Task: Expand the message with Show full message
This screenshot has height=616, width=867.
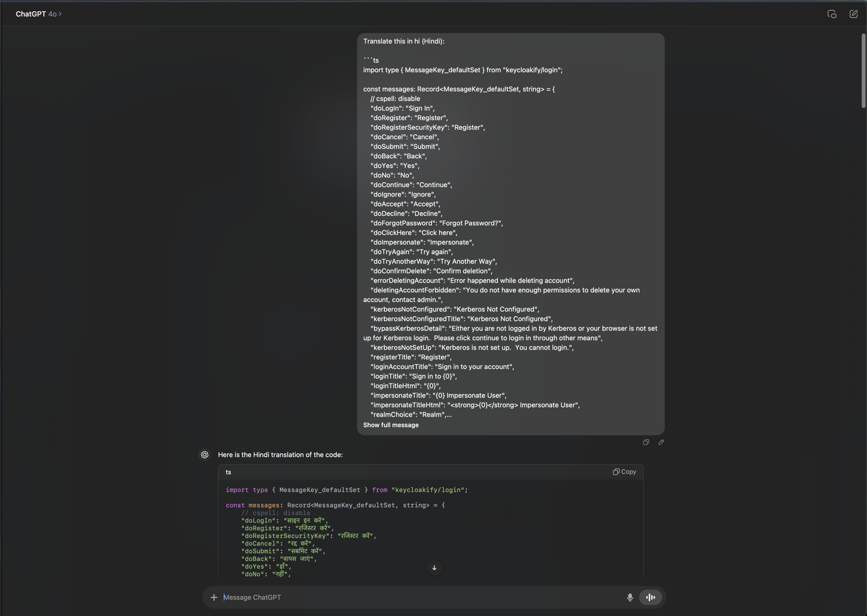Action: [x=391, y=425]
